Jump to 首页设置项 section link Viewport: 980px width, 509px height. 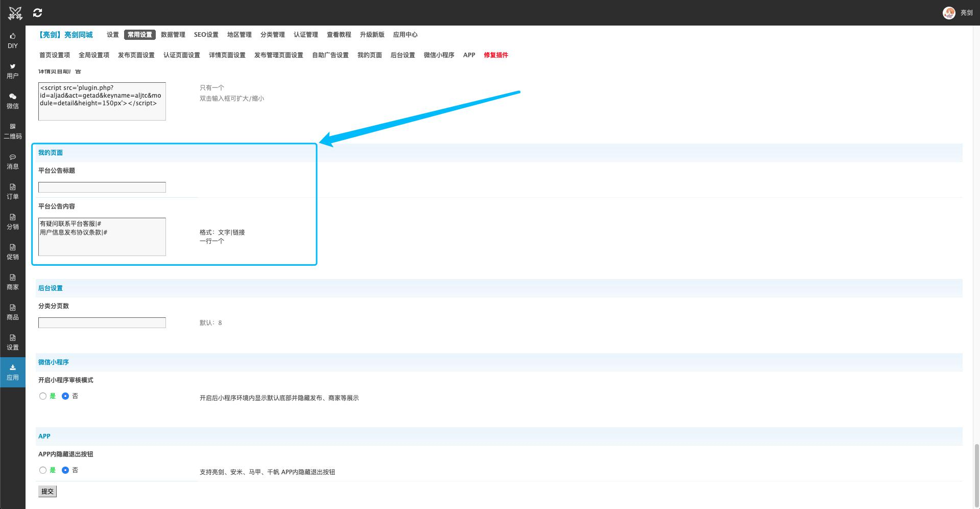pyautogui.click(x=55, y=55)
